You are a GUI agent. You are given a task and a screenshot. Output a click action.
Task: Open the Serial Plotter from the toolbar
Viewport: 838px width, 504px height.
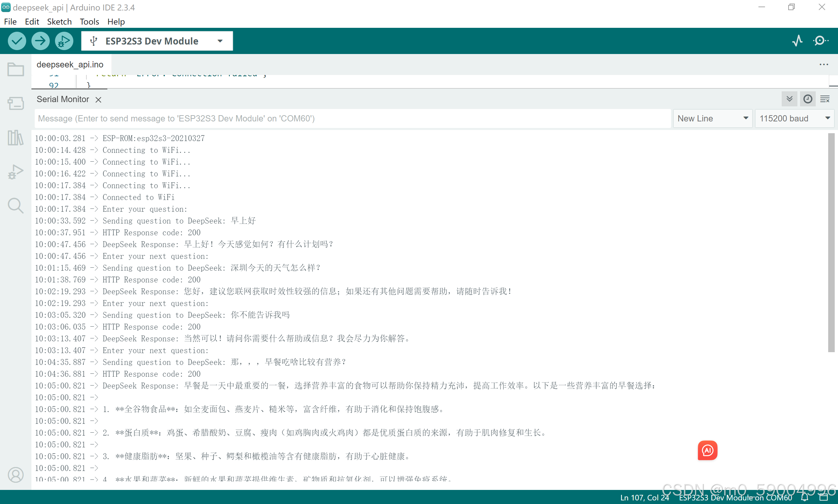(x=797, y=41)
